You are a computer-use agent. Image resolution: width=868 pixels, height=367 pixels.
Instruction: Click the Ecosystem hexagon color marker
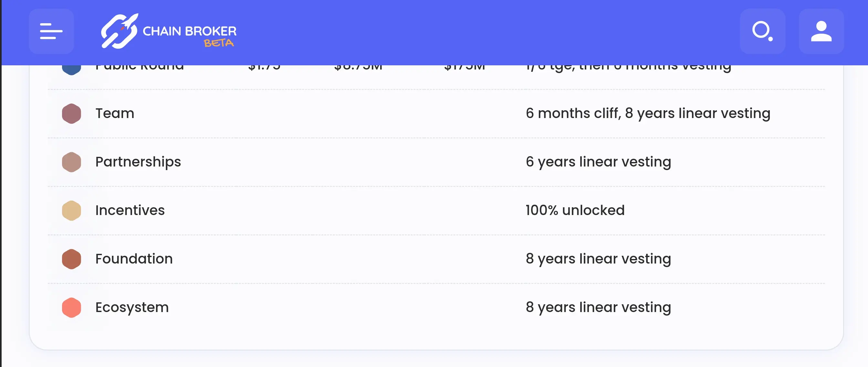click(71, 307)
